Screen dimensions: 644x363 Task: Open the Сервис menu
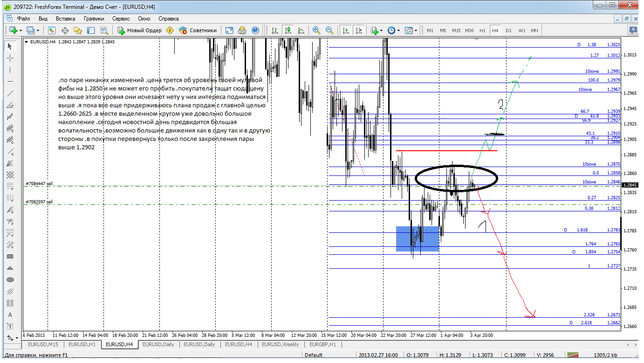pyautogui.click(x=121, y=19)
